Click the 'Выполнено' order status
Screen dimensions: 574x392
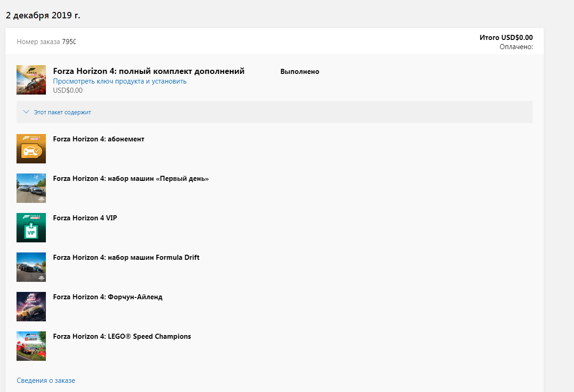(x=300, y=72)
